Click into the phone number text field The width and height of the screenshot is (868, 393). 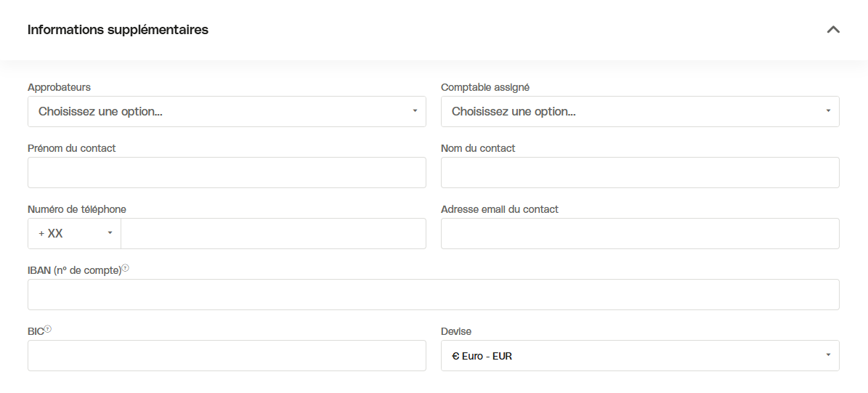(x=273, y=234)
